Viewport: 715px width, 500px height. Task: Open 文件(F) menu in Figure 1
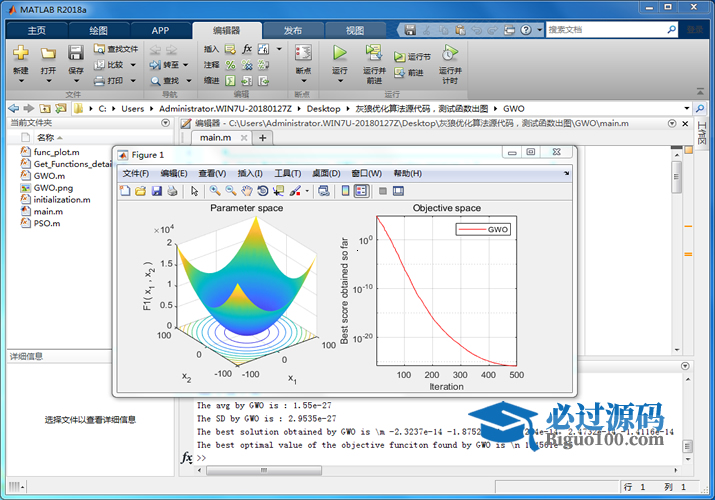point(135,174)
